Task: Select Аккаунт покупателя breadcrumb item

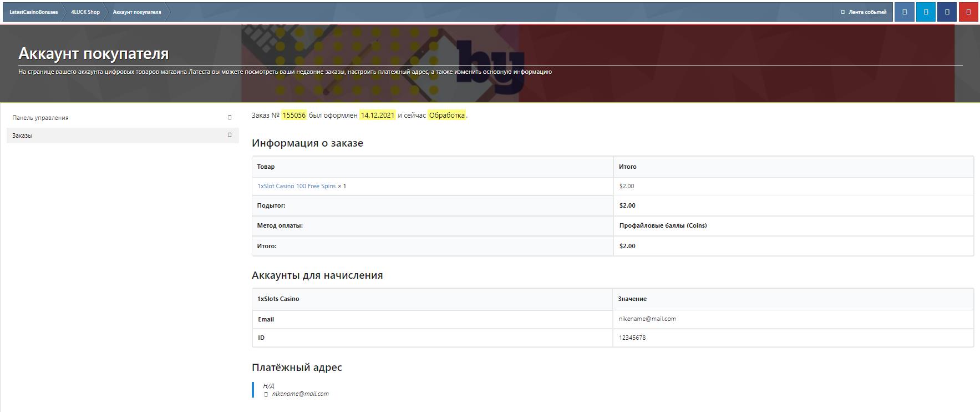Action: (137, 12)
